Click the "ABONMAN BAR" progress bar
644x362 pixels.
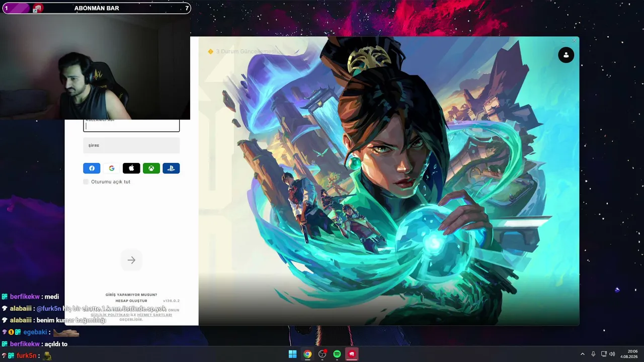[x=97, y=8]
